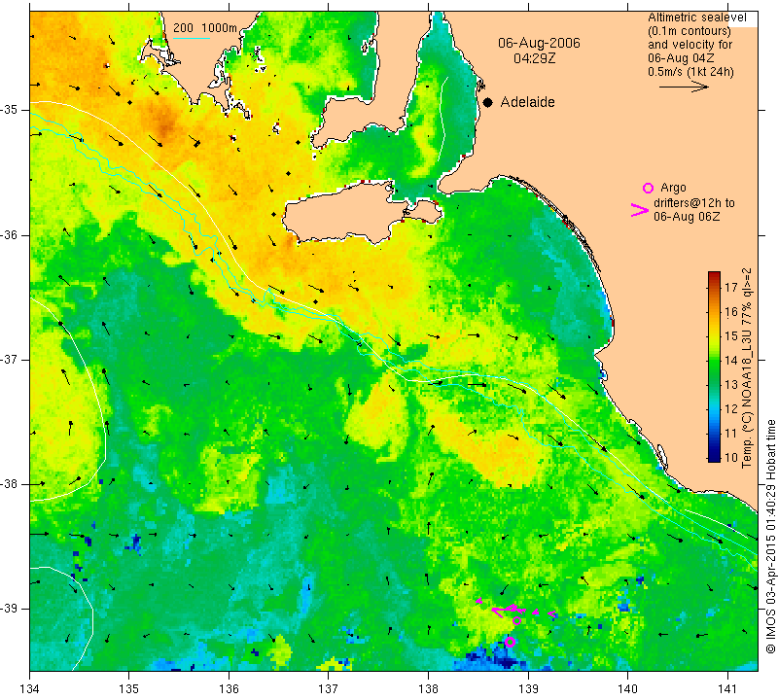Click the velocity scale arrow in legend
The width and height of the screenshot is (778, 700).
point(684,87)
